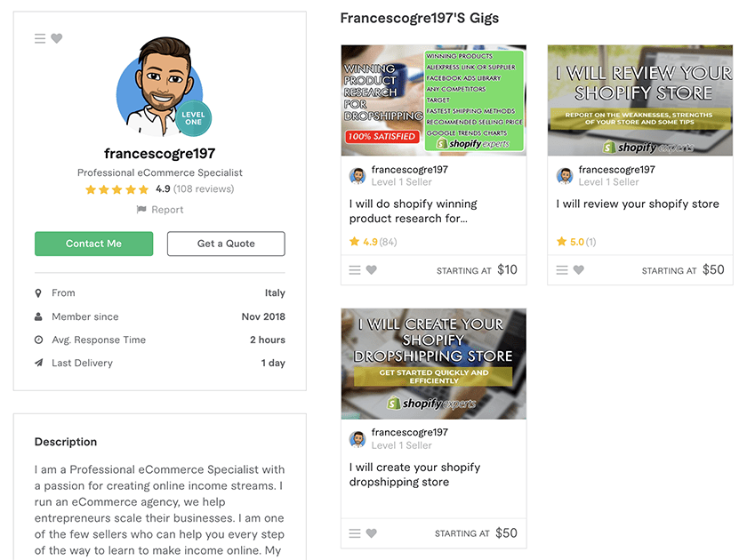Open the list menu on the store review gig
Image resolution: width=747 pixels, height=560 pixels.
tap(562, 270)
